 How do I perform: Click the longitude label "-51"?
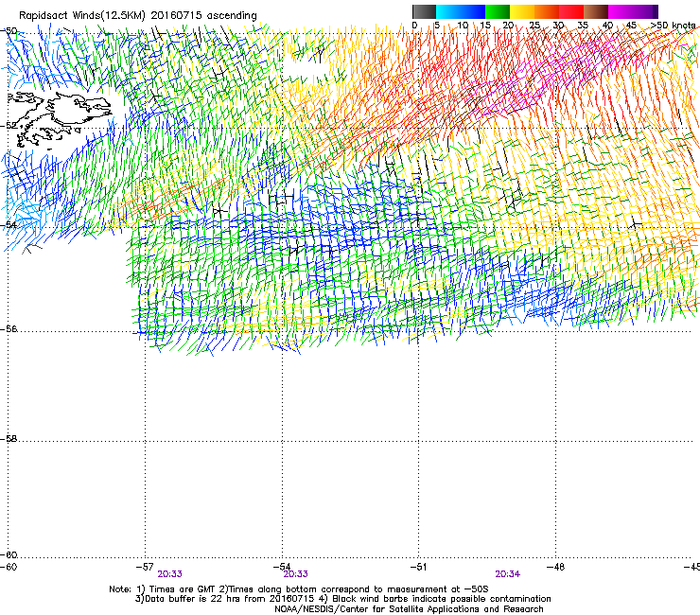click(x=418, y=567)
